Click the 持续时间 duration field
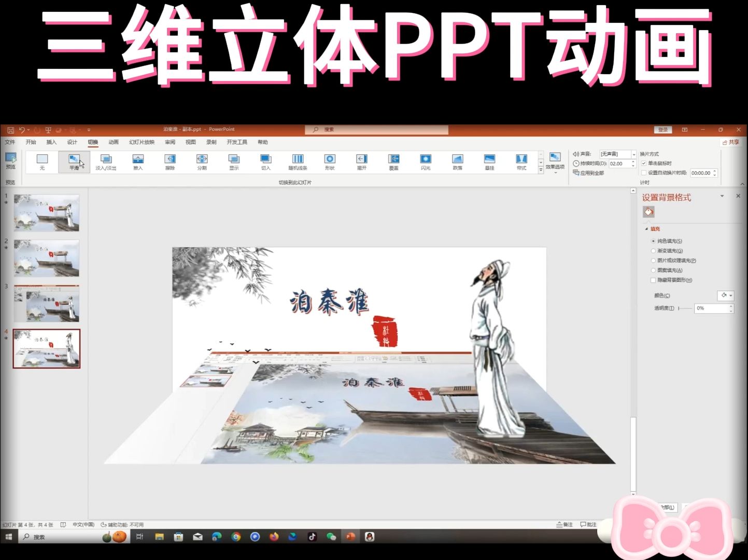Image resolution: width=748 pixels, height=560 pixels. [x=619, y=163]
